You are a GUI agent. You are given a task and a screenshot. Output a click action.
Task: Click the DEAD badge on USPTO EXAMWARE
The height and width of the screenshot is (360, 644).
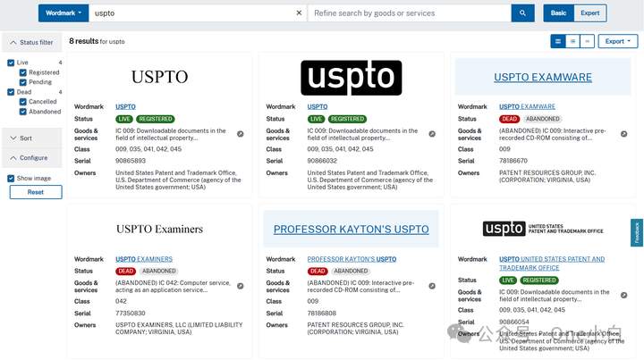pyautogui.click(x=509, y=119)
